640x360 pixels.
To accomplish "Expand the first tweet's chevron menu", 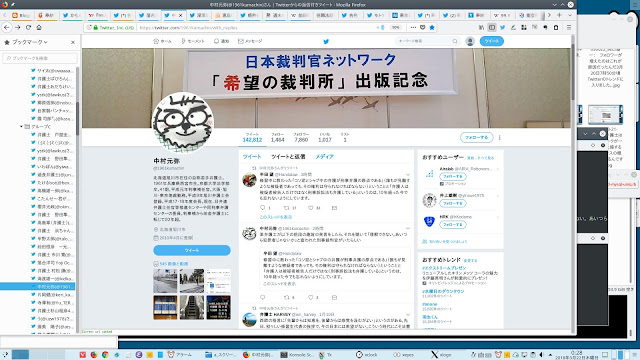I will [x=407, y=175].
